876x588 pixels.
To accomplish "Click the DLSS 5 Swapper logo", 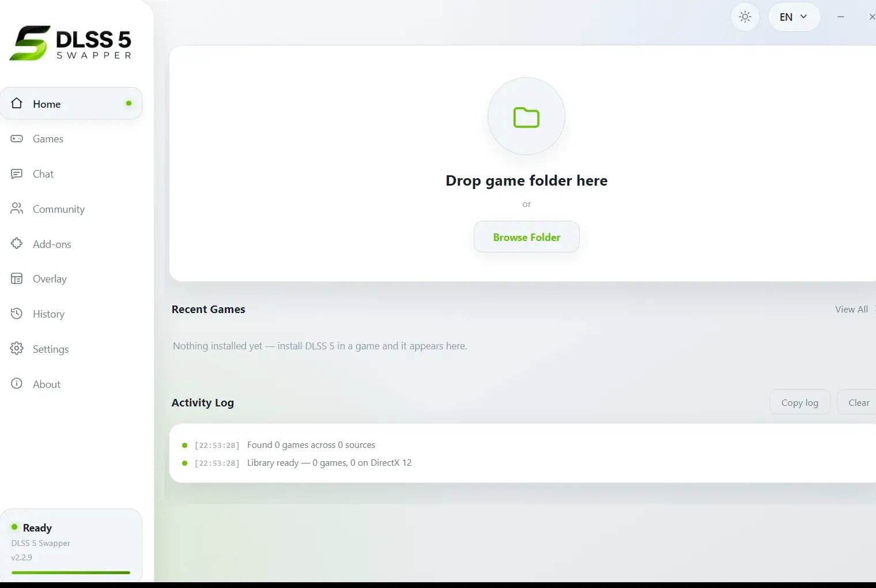I will click(x=71, y=43).
